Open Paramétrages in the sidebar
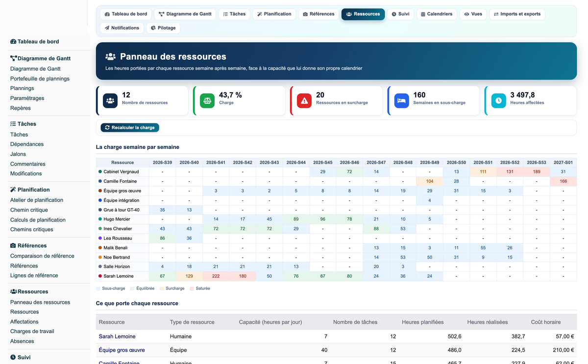588x364 pixels. (27, 98)
